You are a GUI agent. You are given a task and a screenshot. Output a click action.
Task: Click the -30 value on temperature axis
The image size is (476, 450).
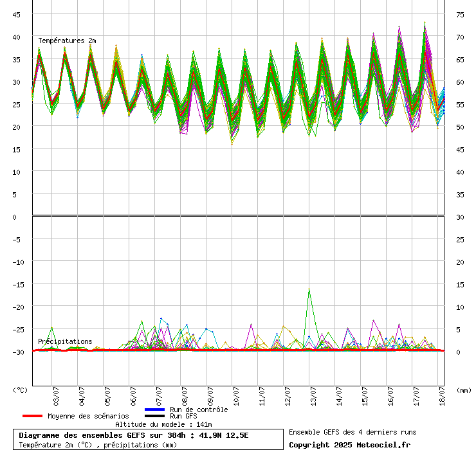(x=18, y=352)
